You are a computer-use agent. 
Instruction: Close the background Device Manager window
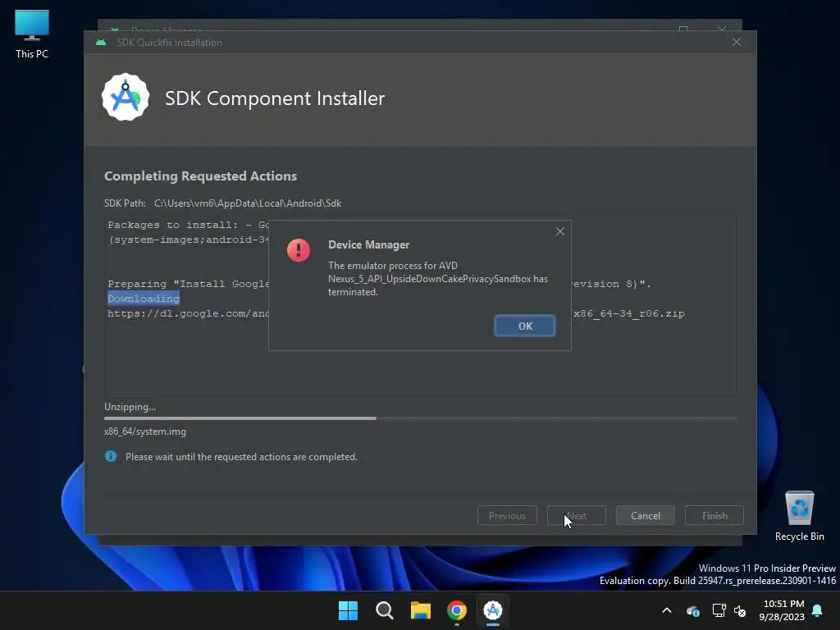tap(722, 29)
